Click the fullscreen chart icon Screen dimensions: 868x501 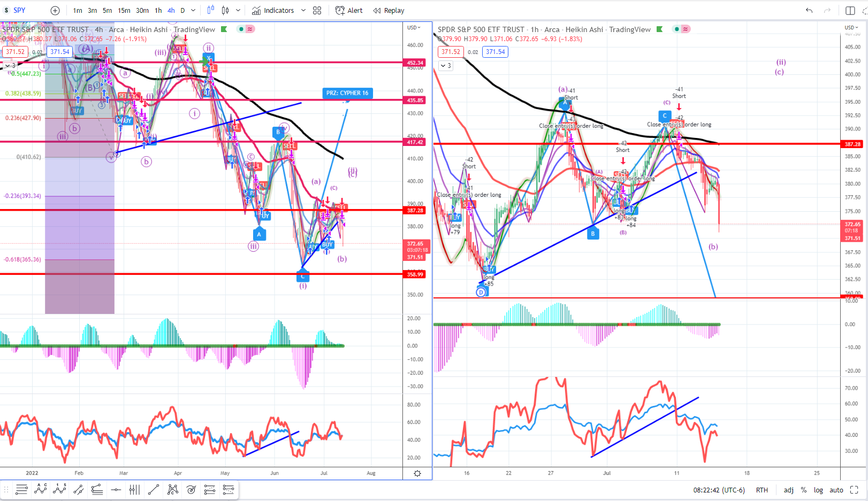point(854,490)
